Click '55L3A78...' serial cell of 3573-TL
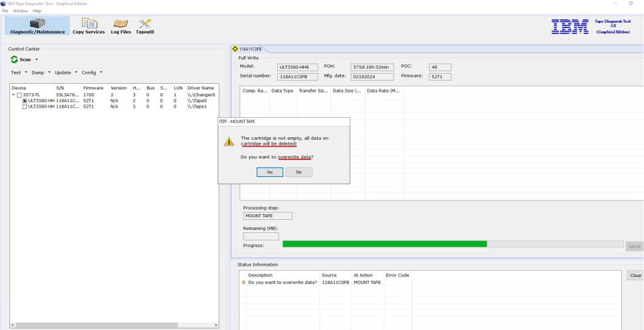Viewport: 644px width, 330px height. 68,95
